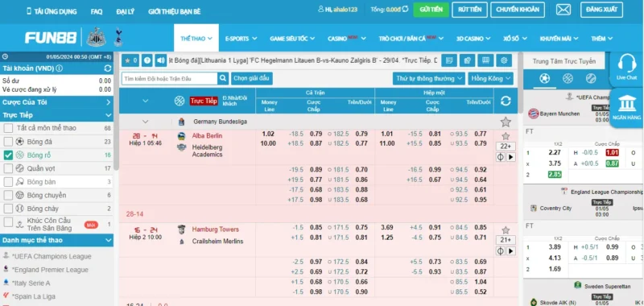The width and height of the screenshot is (644, 306).
Task: Refresh the odds table with the circular arrows icon
Action: 506,101
